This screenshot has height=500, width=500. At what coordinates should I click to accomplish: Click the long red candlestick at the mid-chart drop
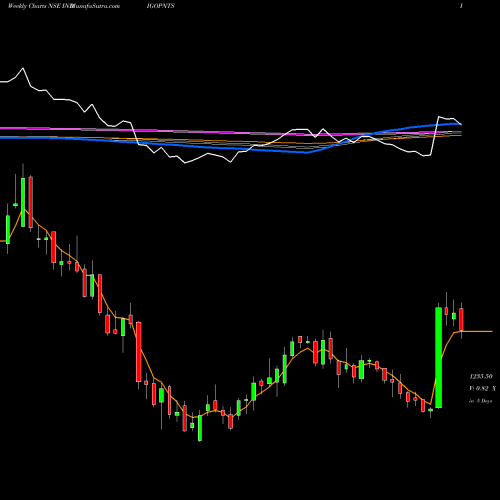coord(139,352)
